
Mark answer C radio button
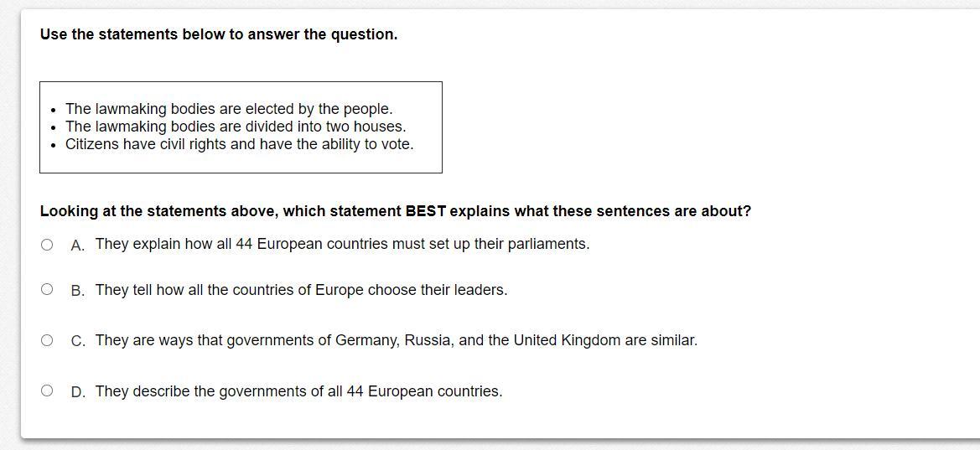click(47, 340)
